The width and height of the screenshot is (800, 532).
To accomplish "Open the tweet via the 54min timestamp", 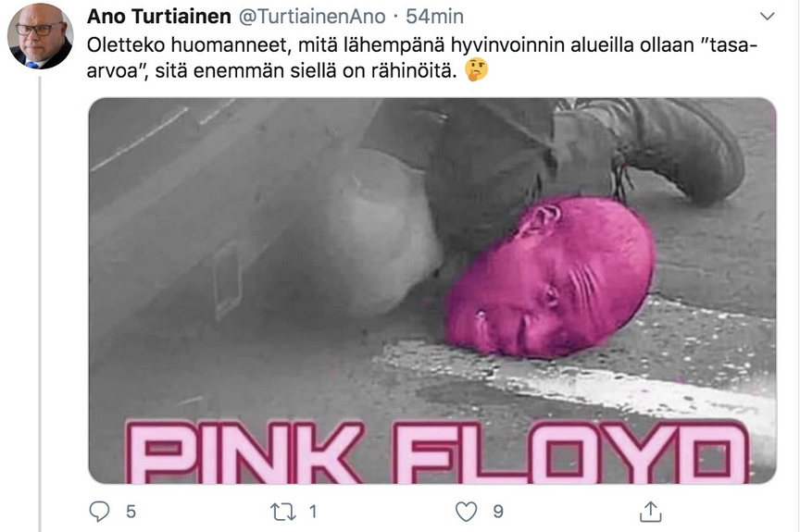I will (x=434, y=17).
